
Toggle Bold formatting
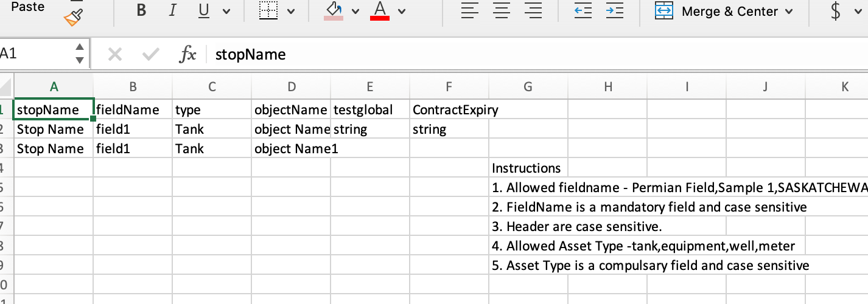[x=141, y=11]
